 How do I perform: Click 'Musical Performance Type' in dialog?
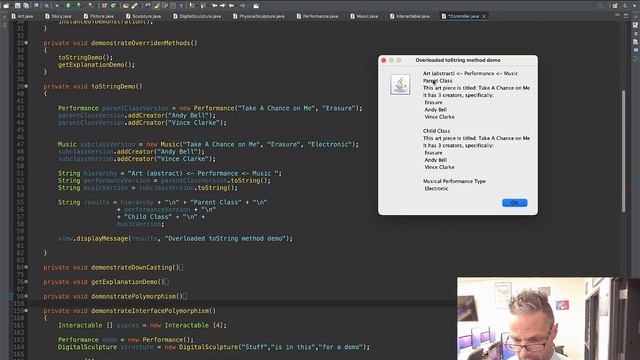pos(454,181)
